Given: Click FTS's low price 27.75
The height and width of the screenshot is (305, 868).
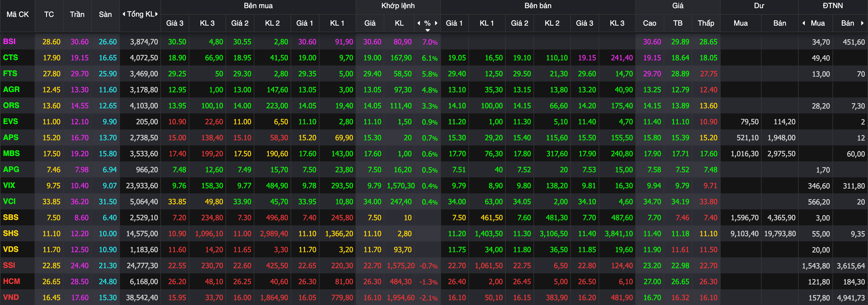Looking at the screenshot, I should (709, 74).
